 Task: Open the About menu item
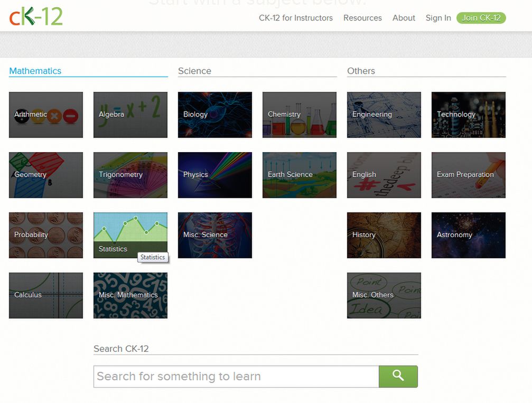pyautogui.click(x=404, y=18)
